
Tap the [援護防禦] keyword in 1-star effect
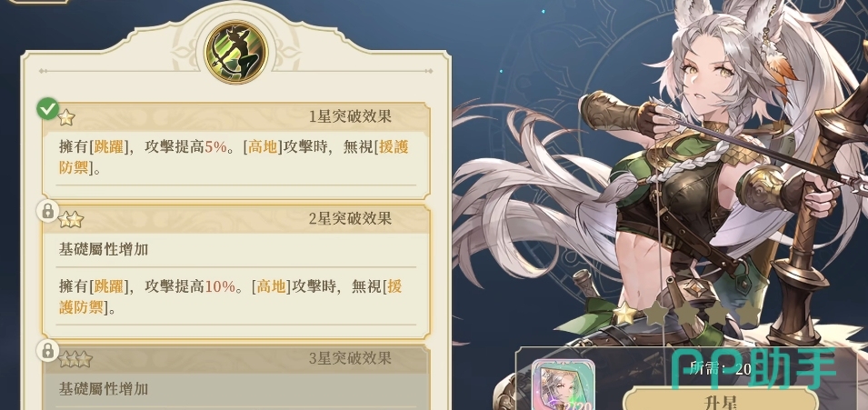pyautogui.click(x=234, y=157)
